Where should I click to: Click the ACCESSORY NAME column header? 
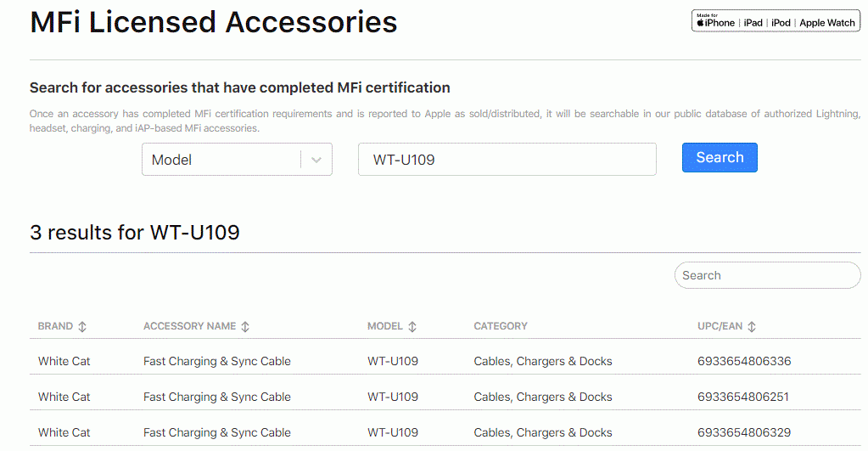click(189, 326)
